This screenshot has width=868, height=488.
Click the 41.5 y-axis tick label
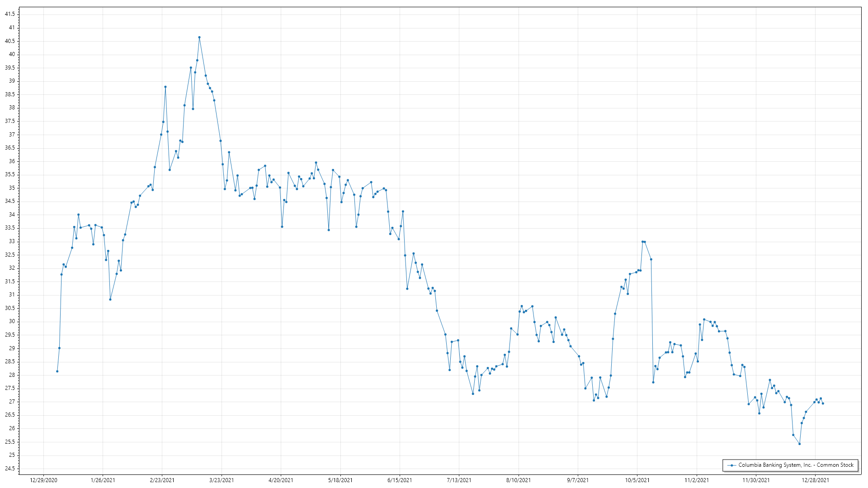(10, 14)
